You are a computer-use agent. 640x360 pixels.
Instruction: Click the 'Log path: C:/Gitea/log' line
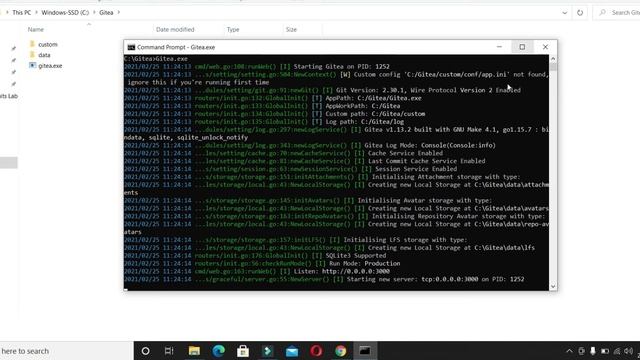pos(264,122)
